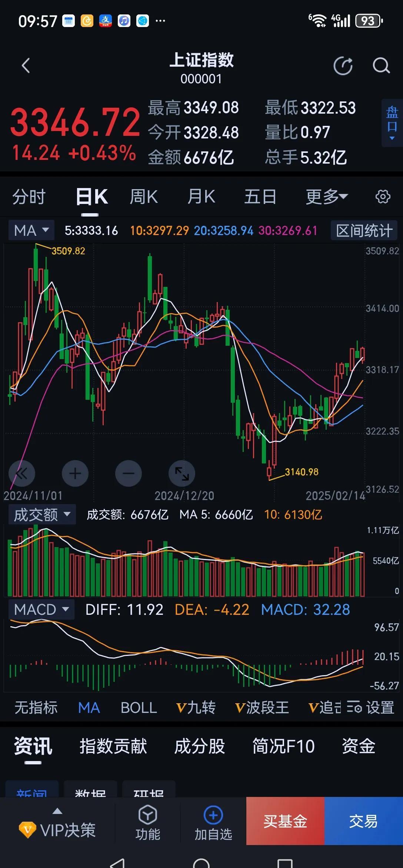Switch to 月K tab
Image resolution: width=403 pixels, height=868 pixels.
click(x=201, y=197)
